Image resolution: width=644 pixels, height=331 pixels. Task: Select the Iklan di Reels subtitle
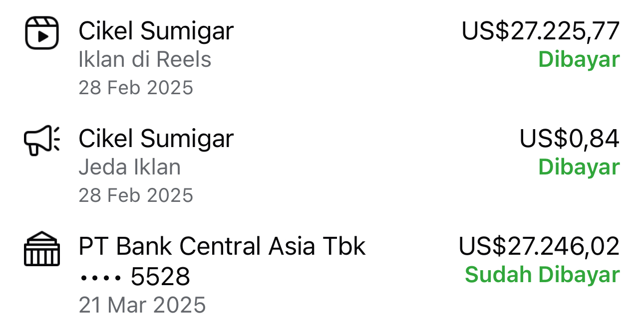coord(145,60)
